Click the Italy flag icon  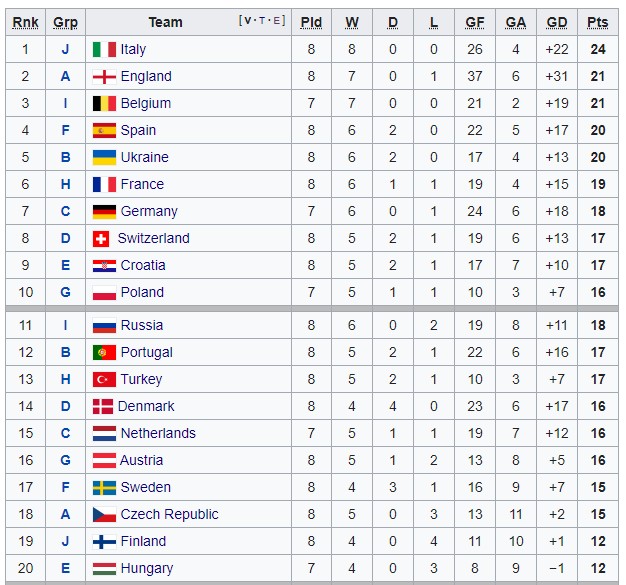click(x=104, y=49)
